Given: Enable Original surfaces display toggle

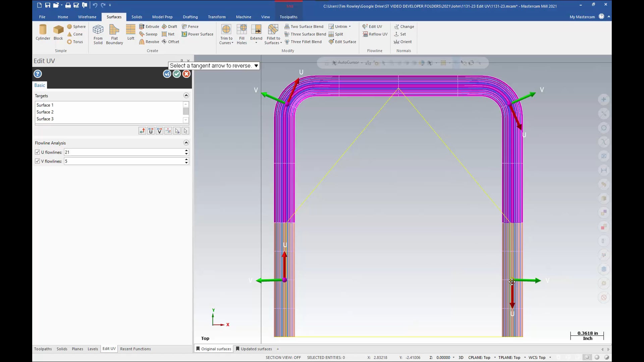Looking at the screenshot, I should [x=198, y=349].
